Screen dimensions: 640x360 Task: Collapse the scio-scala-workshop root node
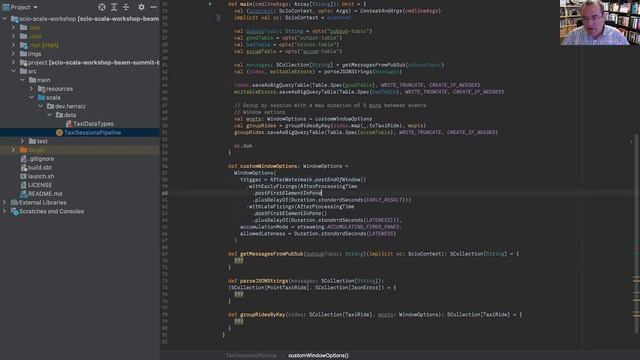coord(4,19)
